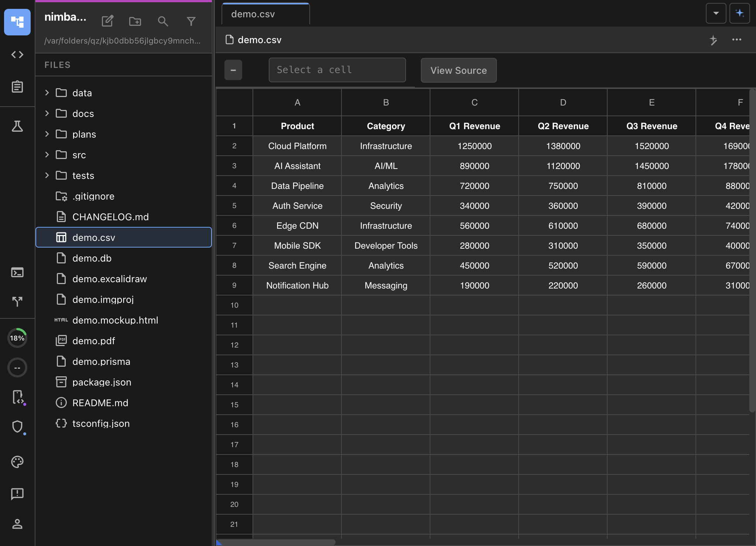756x546 pixels.
Task: Open the more options menu for demo.csv
Action: pos(737,40)
